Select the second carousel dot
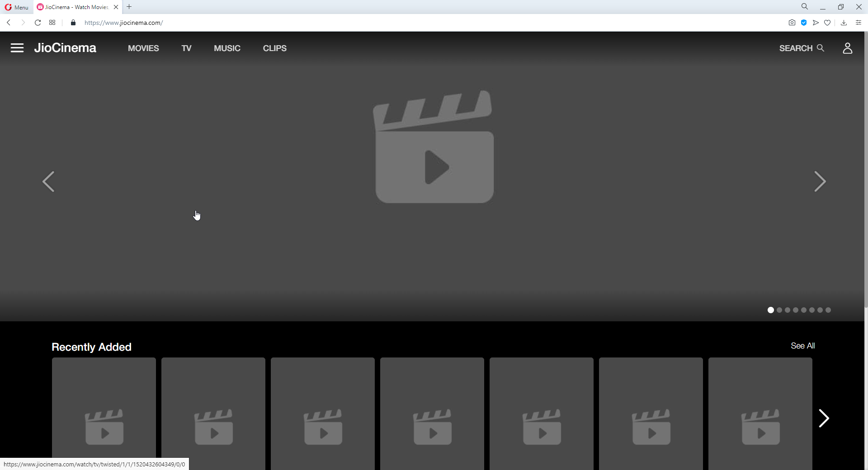Screen dimensions: 868x470 [x=779, y=310]
